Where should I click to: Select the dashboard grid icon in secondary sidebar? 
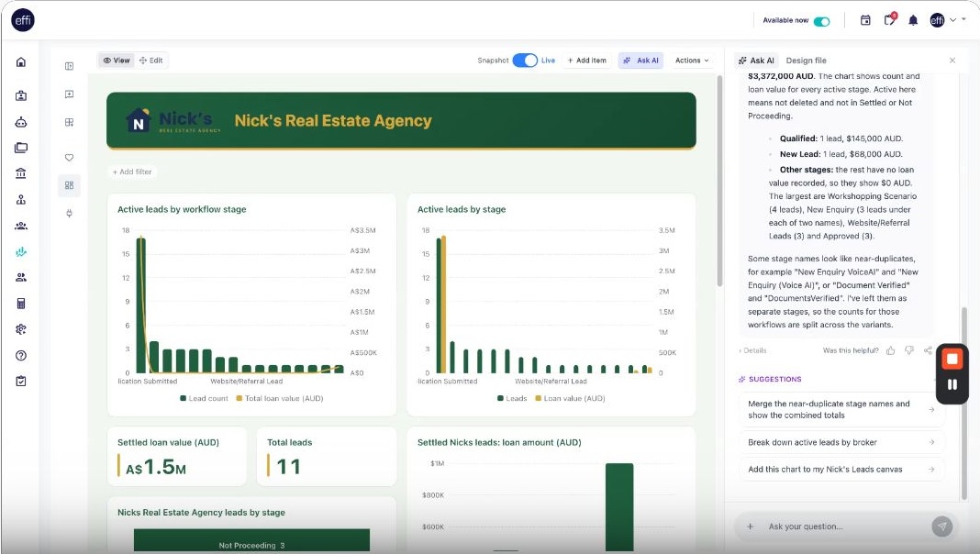(70, 185)
